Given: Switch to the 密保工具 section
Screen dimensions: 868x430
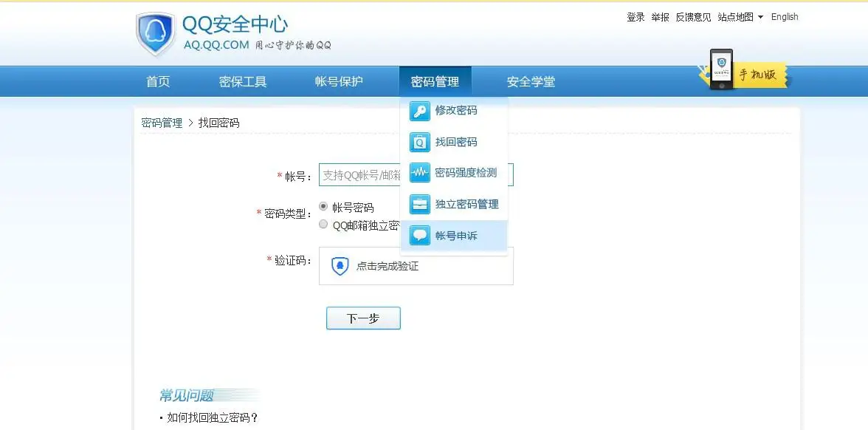Looking at the screenshot, I should (242, 81).
